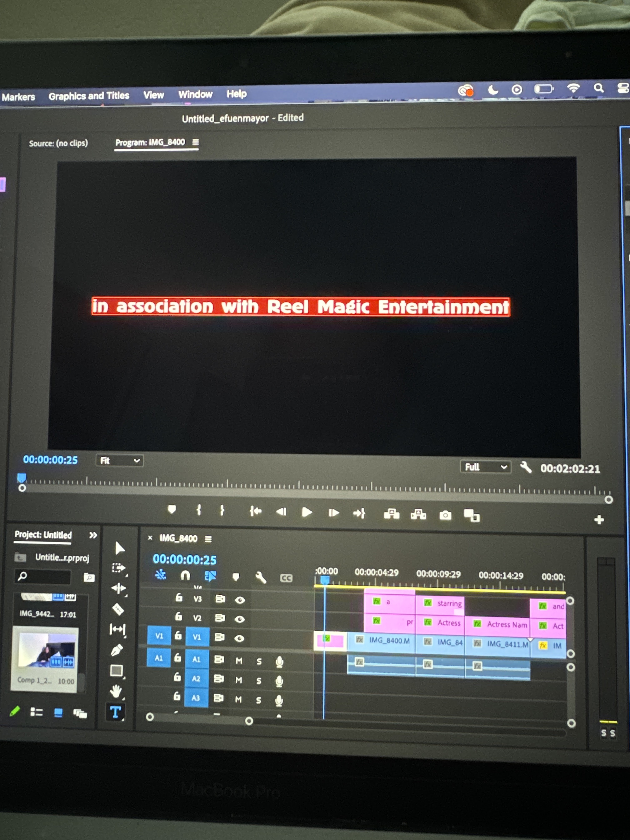Expand the Project panel overflow chevrons
The width and height of the screenshot is (630, 840).
[x=93, y=535]
